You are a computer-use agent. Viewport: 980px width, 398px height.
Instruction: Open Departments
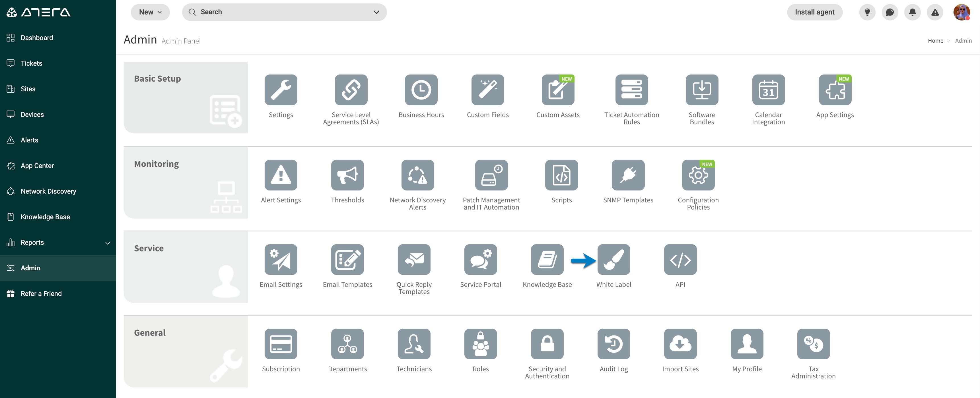click(347, 344)
